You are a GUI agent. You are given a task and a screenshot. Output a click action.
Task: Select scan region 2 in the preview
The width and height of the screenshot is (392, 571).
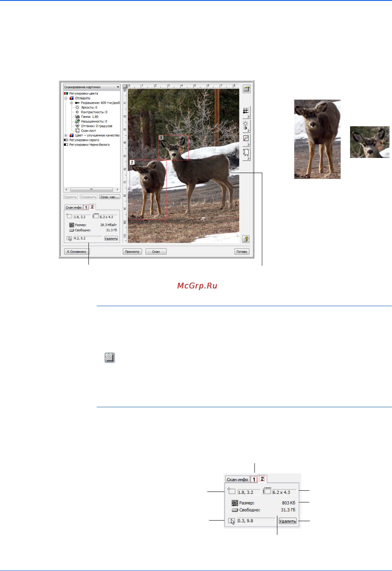coord(148,190)
